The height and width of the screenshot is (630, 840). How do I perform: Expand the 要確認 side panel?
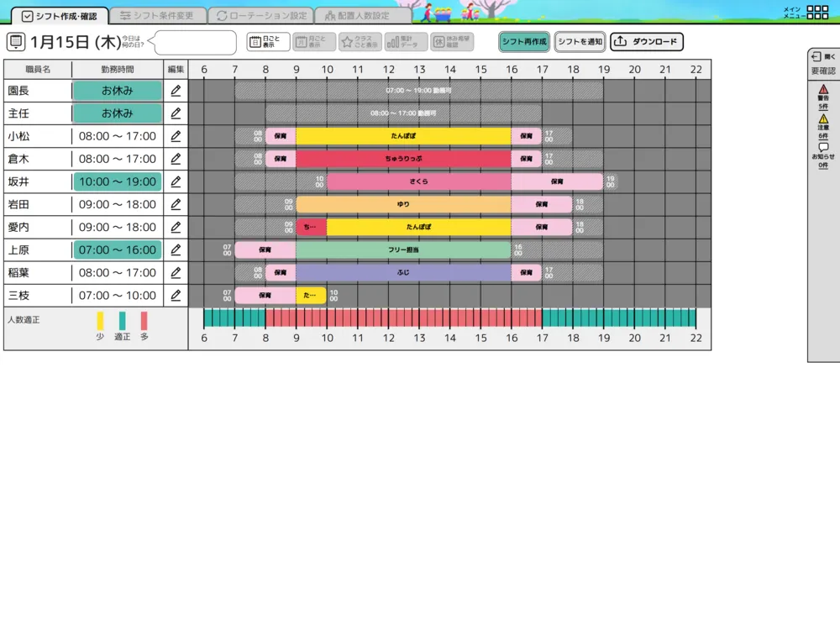pos(823,57)
